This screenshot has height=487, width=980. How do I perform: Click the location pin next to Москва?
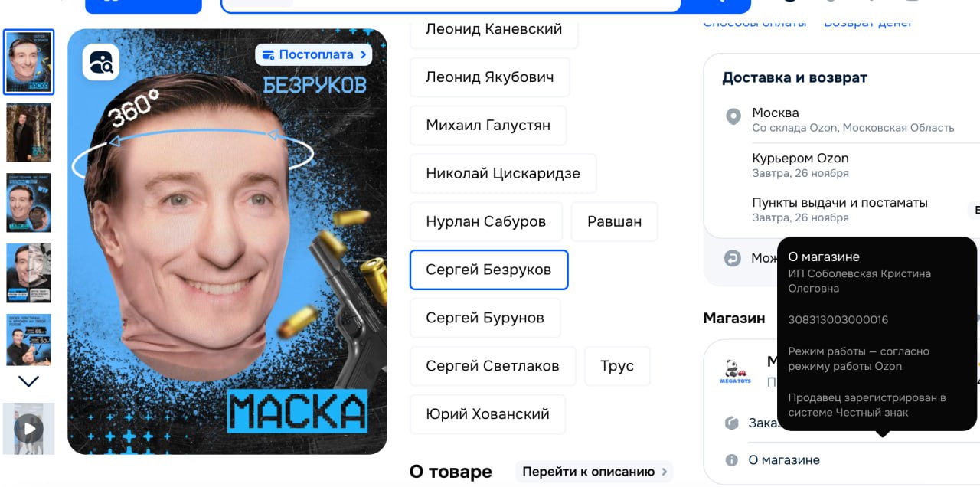733,117
